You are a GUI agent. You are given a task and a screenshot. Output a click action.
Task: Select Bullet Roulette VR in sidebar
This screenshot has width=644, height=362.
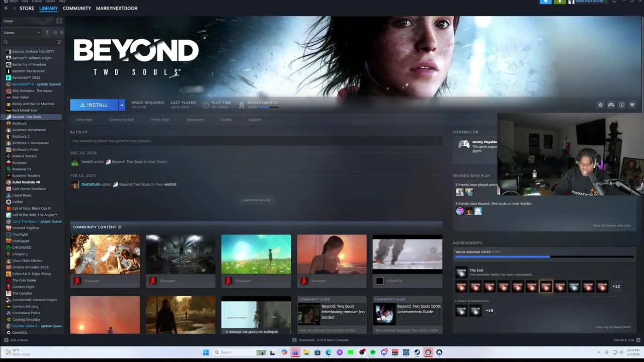(x=26, y=182)
